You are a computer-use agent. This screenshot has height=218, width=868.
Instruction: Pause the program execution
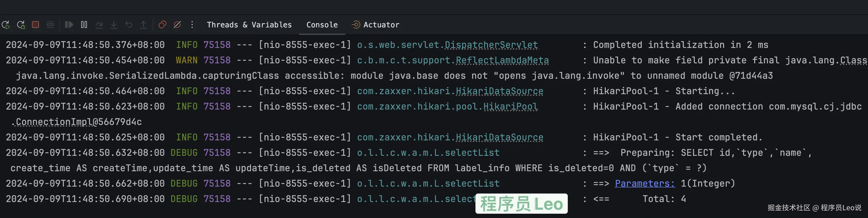(x=84, y=25)
